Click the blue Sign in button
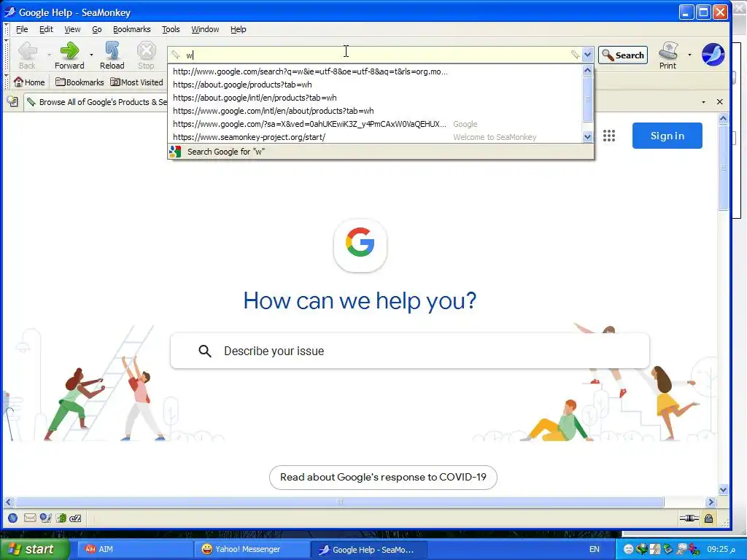This screenshot has width=747, height=560. click(667, 136)
